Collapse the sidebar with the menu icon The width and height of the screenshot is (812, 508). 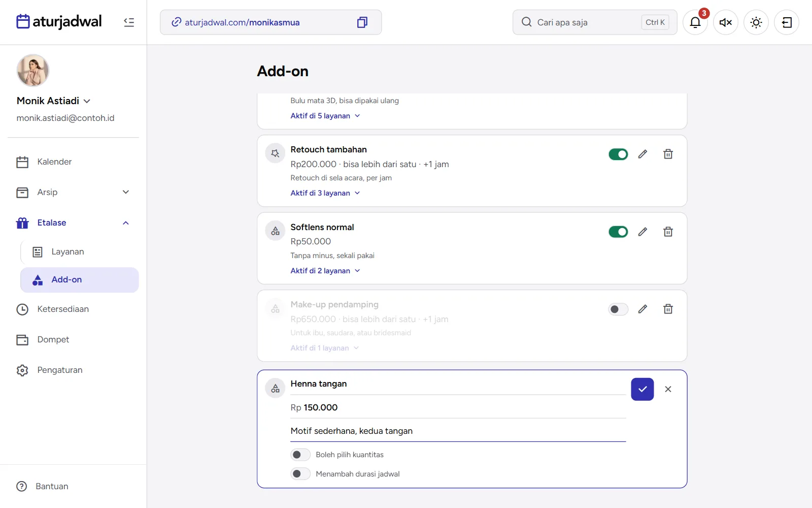[129, 22]
